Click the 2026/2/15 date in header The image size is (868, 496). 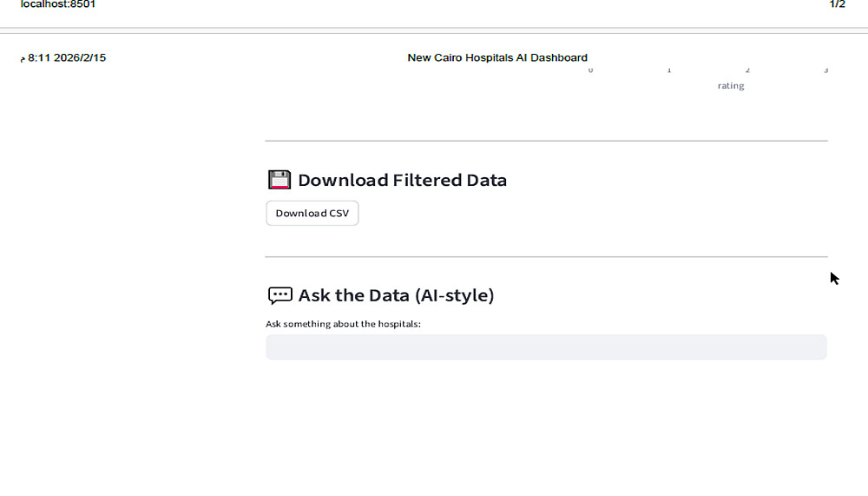point(79,58)
